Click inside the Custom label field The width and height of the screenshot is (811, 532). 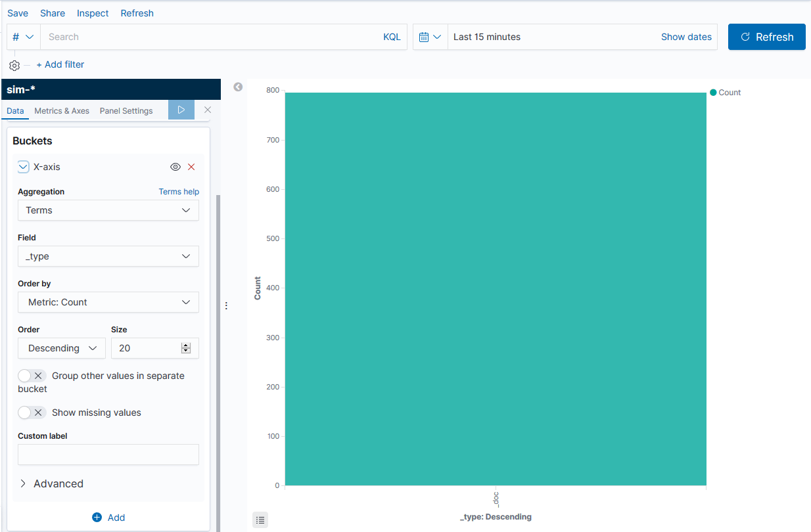pyautogui.click(x=108, y=454)
